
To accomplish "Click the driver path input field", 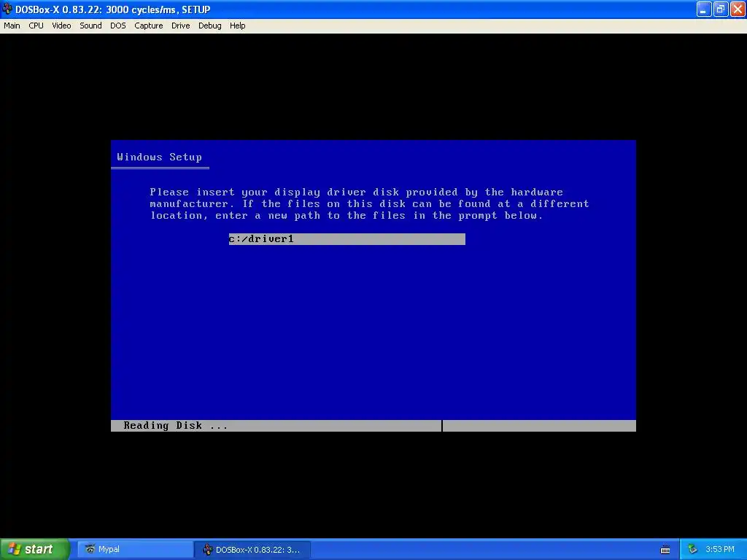I will [x=347, y=239].
